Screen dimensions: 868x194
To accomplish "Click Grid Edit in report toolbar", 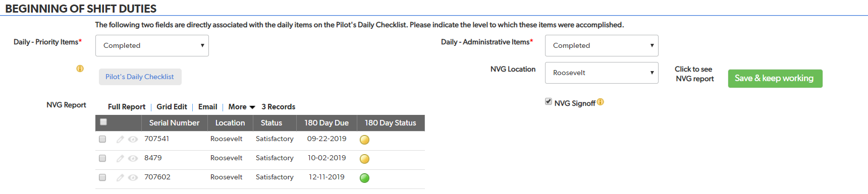I will tap(172, 107).
